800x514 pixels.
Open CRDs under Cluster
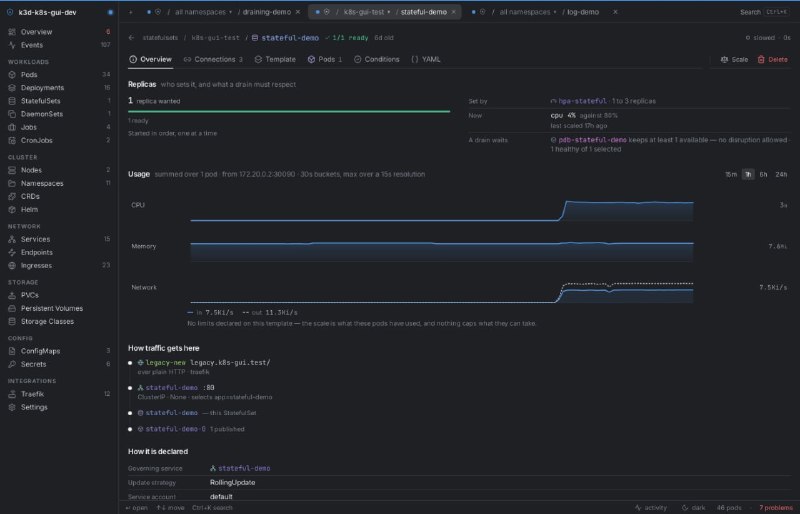(59, 196)
